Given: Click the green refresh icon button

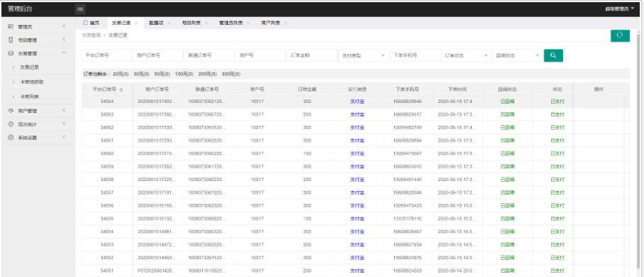Looking at the screenshot, I should 620,36.
